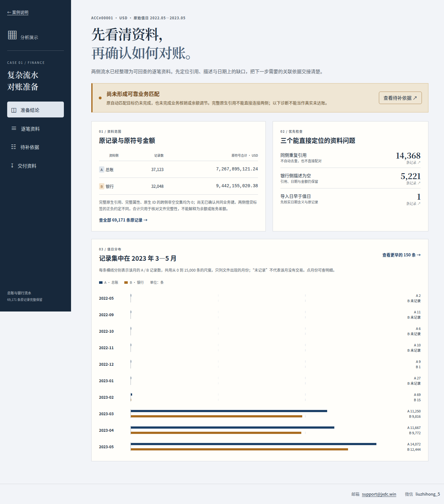Click the 准备结论 panel icon in sidebar

pyautogui.click(x=14, y=110)
